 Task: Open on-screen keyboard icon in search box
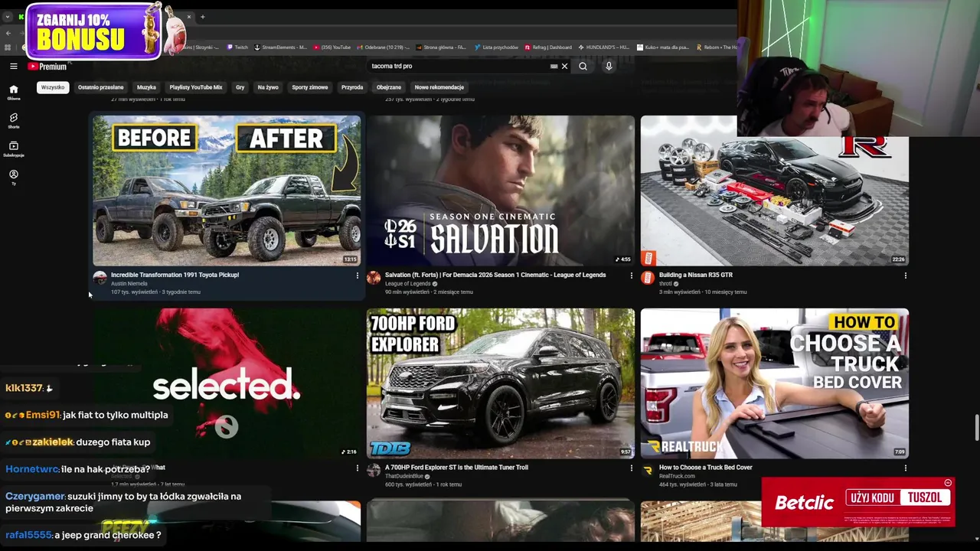[x=554, y=67]
